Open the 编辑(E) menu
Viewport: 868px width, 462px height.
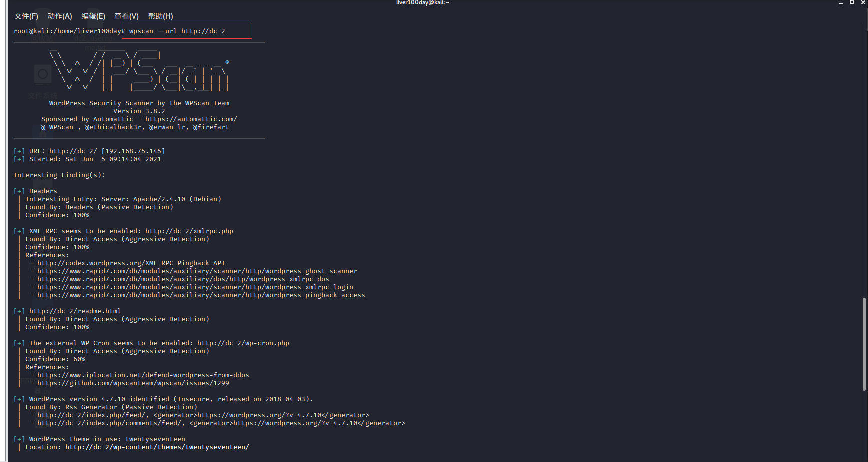point(93,16)
